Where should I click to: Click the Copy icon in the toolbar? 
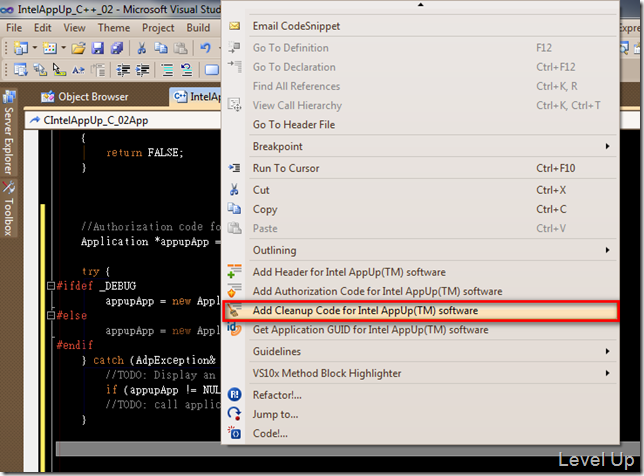[161, 48]
